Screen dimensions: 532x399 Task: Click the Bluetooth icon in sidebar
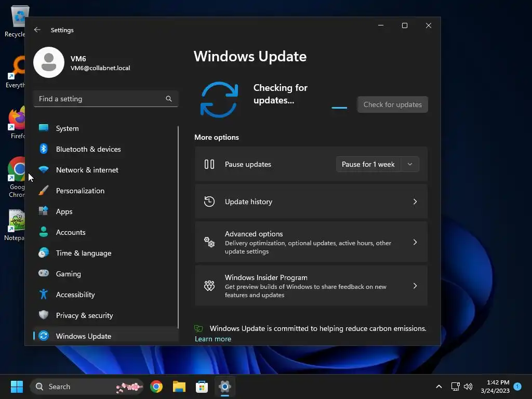coord(44,149)
